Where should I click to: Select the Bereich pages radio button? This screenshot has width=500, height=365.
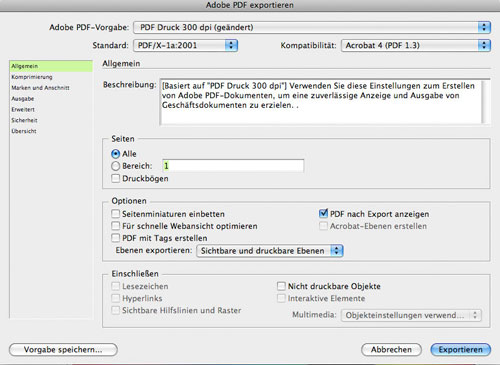pyautogui.click(x=115, y=166)
